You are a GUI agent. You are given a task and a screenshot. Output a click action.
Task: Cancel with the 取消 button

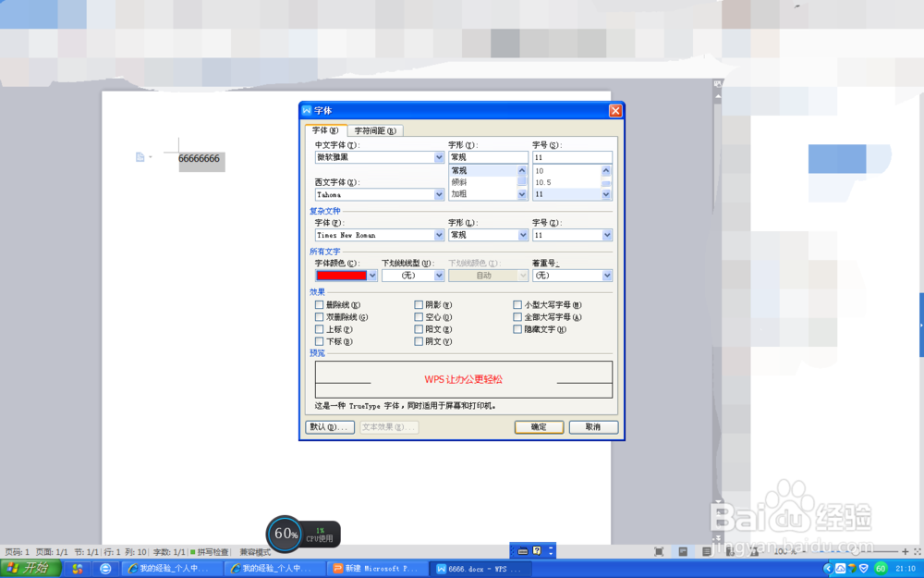[x=593, y=427]
